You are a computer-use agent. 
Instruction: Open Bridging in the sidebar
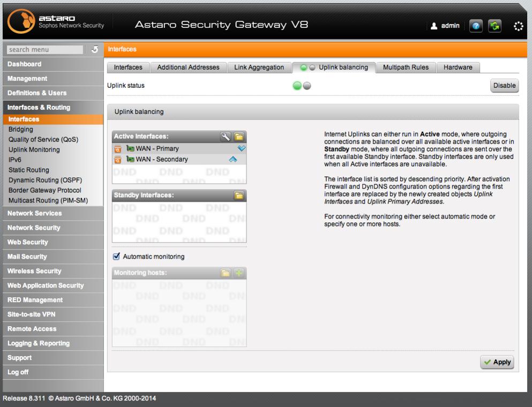21,129
